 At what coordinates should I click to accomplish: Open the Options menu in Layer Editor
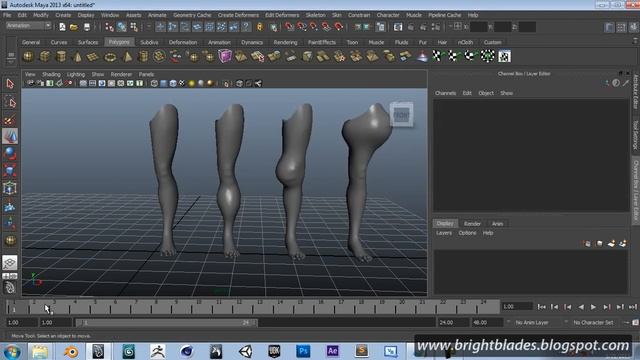467,233
